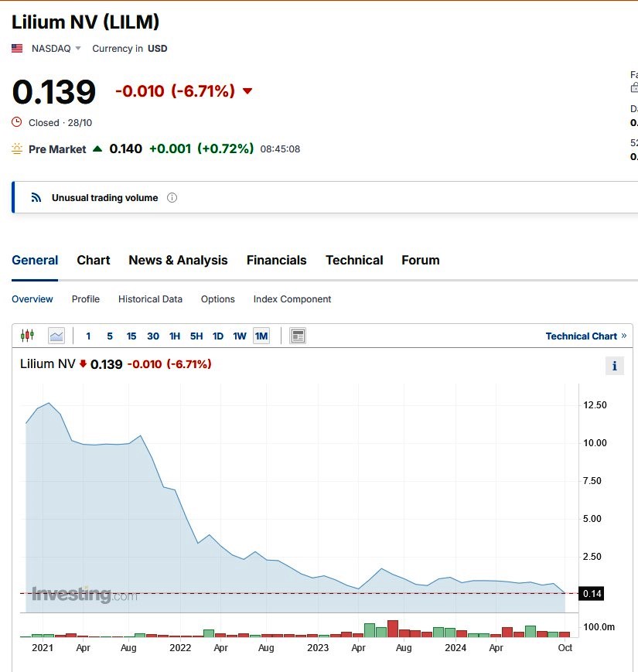Click the info icon beside Unusual trading volume

[172, 197]
